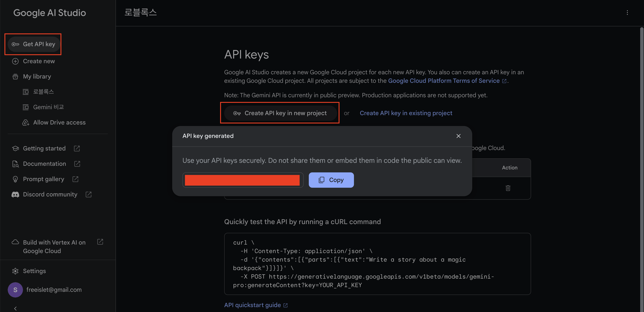Click the cloud icon for Vertex AI
The height and width of the screenshot is (312, 644).
(x=15, y=242)
